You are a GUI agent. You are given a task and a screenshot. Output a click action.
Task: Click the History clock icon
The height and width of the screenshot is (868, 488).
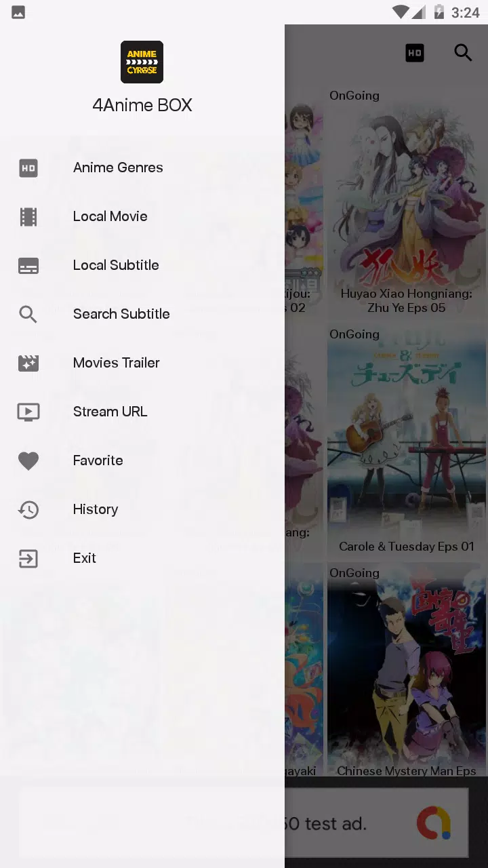[28, 509]
